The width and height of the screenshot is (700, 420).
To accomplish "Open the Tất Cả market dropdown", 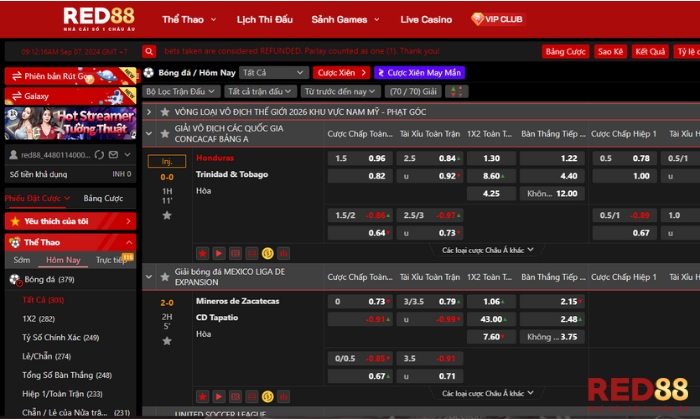I will (274, 73).
